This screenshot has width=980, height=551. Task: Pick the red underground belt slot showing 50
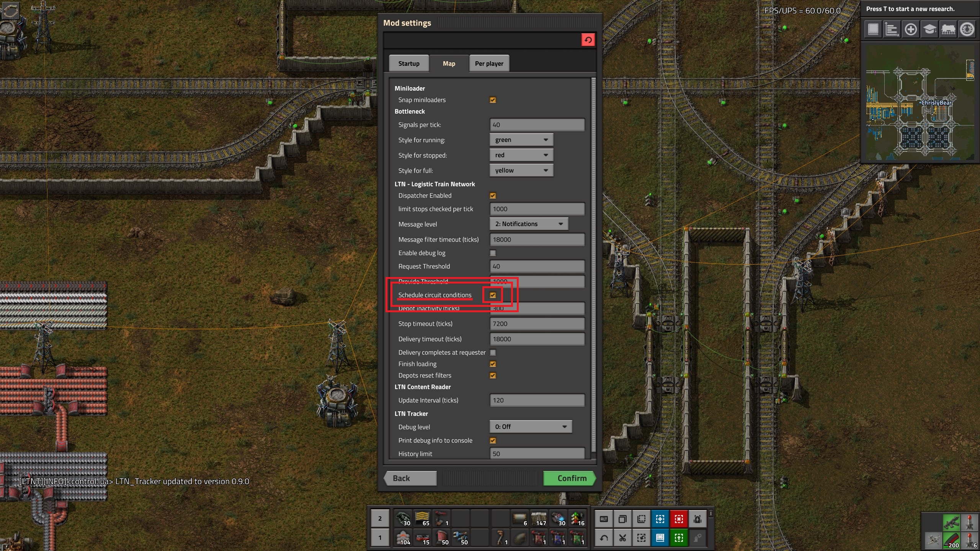(441, 538)
